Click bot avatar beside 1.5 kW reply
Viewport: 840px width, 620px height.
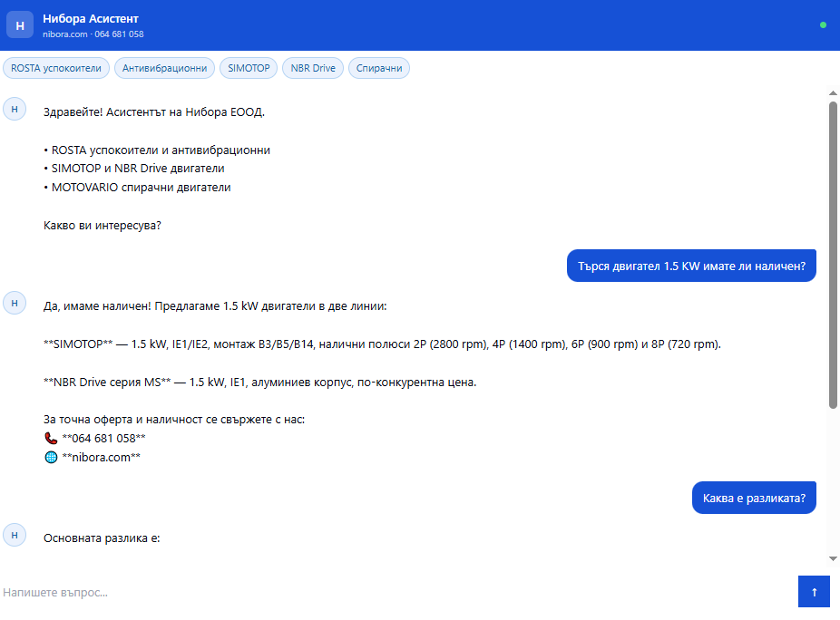[x=15, y=303]
